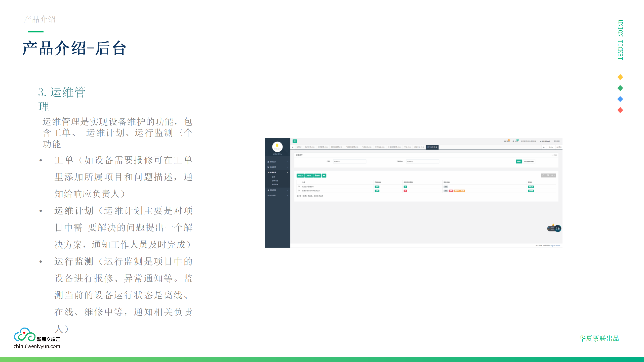Viewport: 644px width, 362px height.
Task: Switch to the 产品类别管理 tab
Action: [x=352, y=147]
